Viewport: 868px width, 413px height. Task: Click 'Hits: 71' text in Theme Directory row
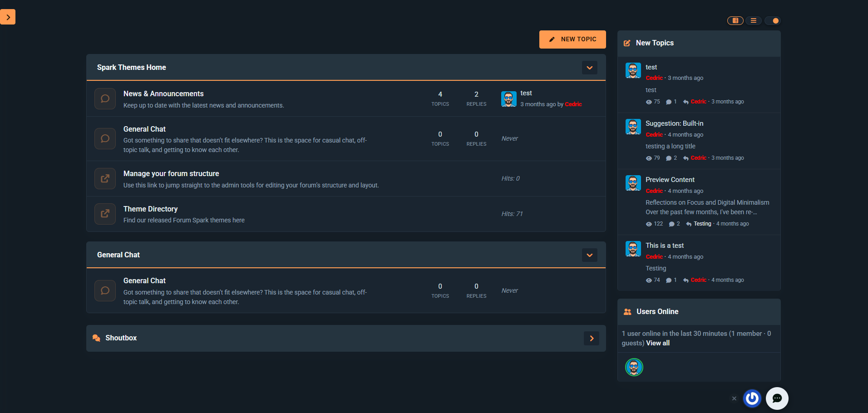click(512, 214)
